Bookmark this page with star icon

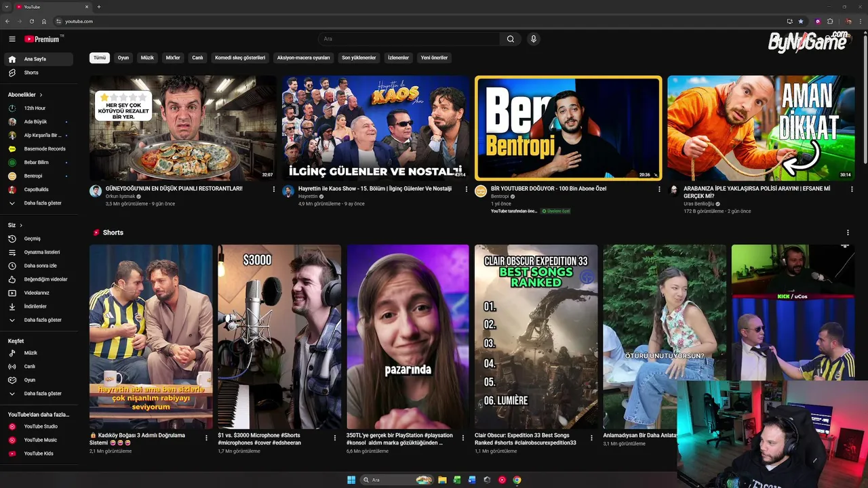tap(801, 21)
